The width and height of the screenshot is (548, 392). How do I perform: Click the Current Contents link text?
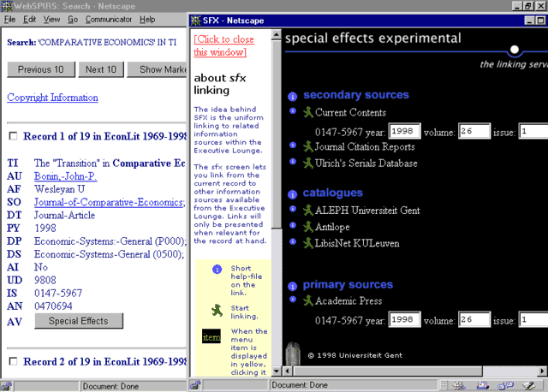[x=350, y=112]
